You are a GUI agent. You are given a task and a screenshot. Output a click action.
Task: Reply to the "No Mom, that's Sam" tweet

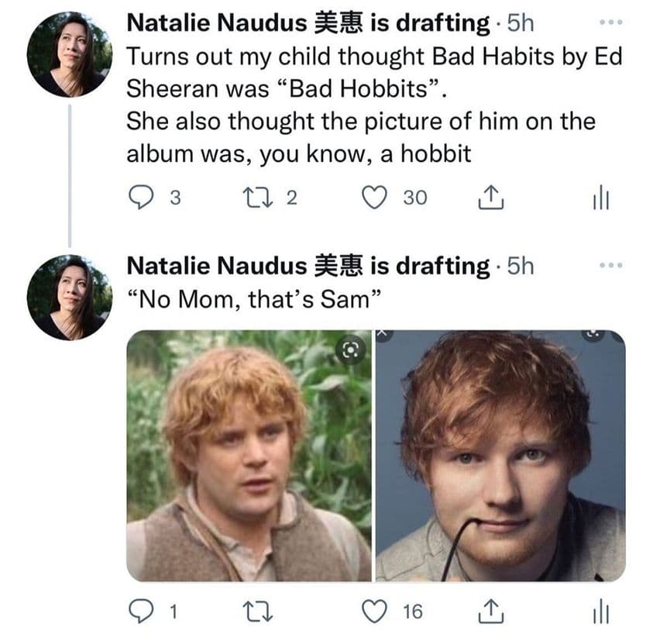coord(140,612)
